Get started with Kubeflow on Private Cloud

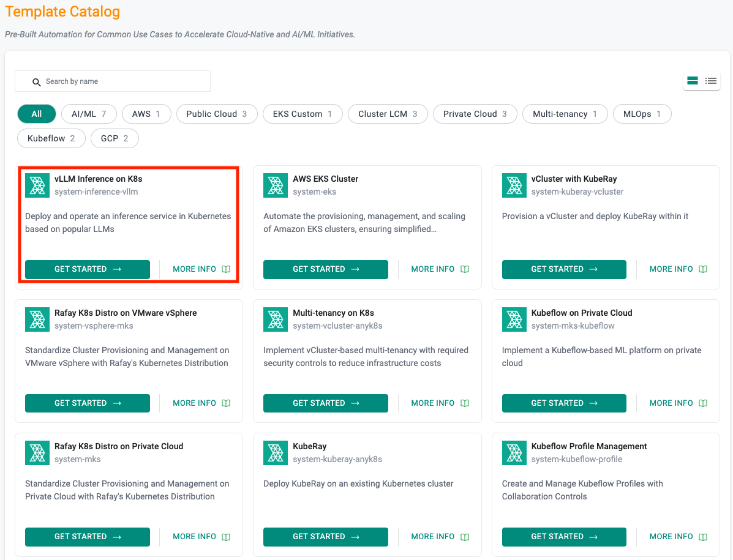564,403
